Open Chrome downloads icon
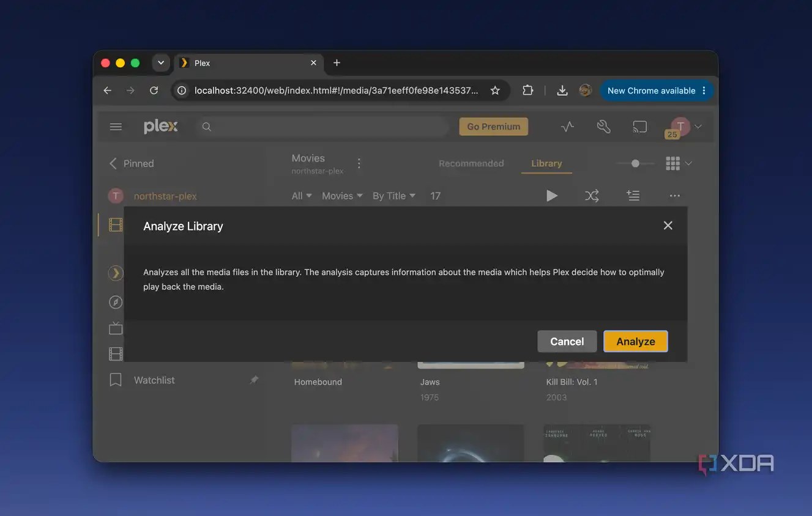812x516 pixels. pyautogui.click(x=562, y=90)
